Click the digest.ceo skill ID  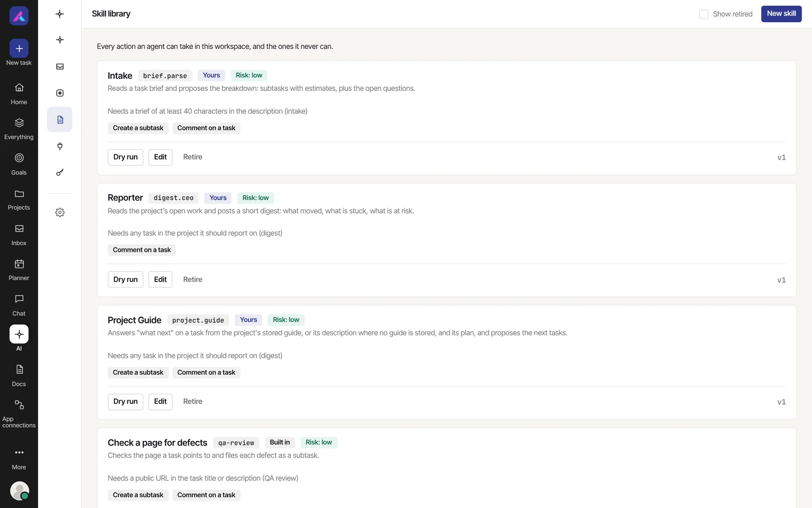[x=174, y=198]
